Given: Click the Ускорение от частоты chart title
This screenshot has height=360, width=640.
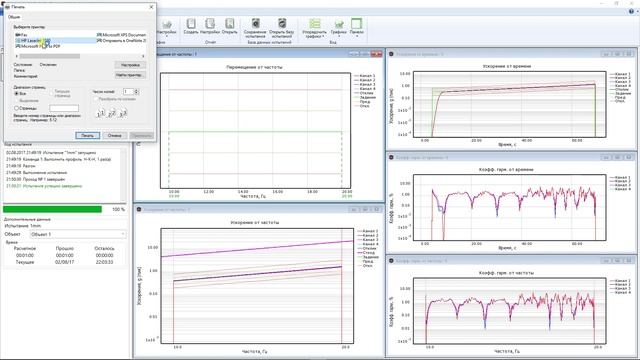Looking at the screenshot, I should tap(255, 222).
